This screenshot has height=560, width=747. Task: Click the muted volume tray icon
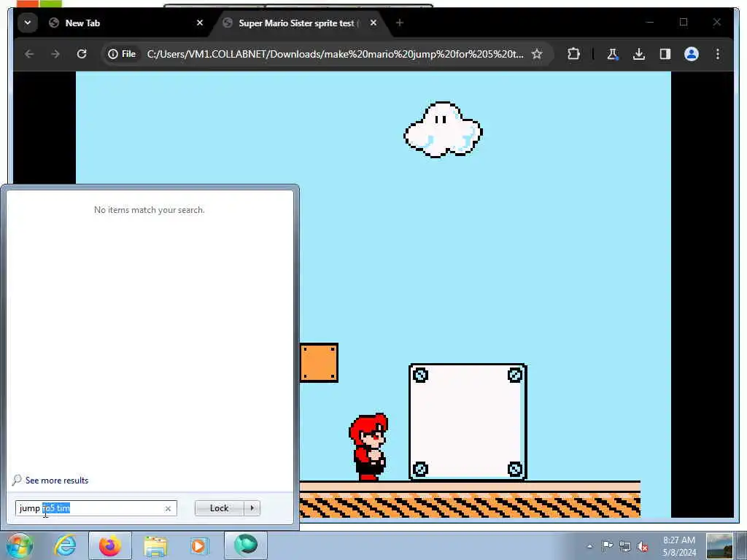[643, 547]
